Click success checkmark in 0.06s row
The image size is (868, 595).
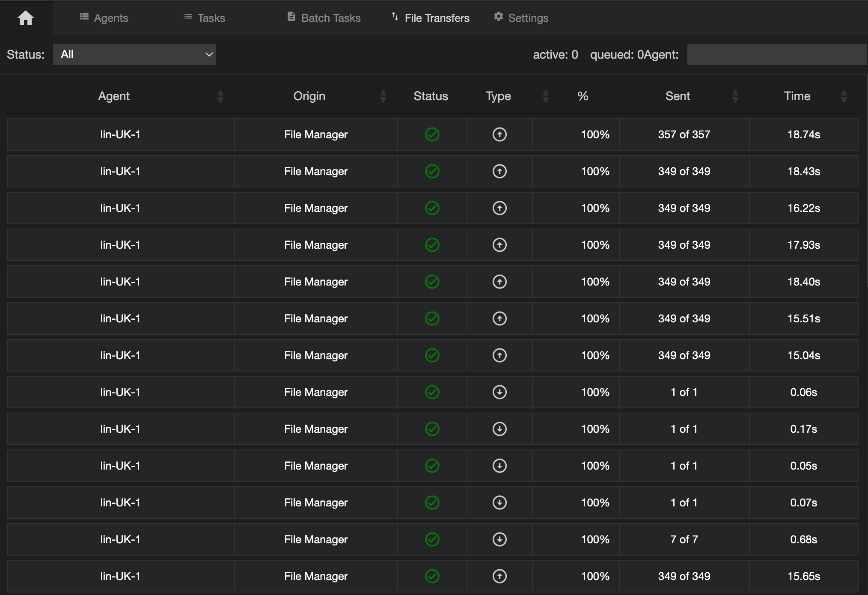click(x=432, y=392)
